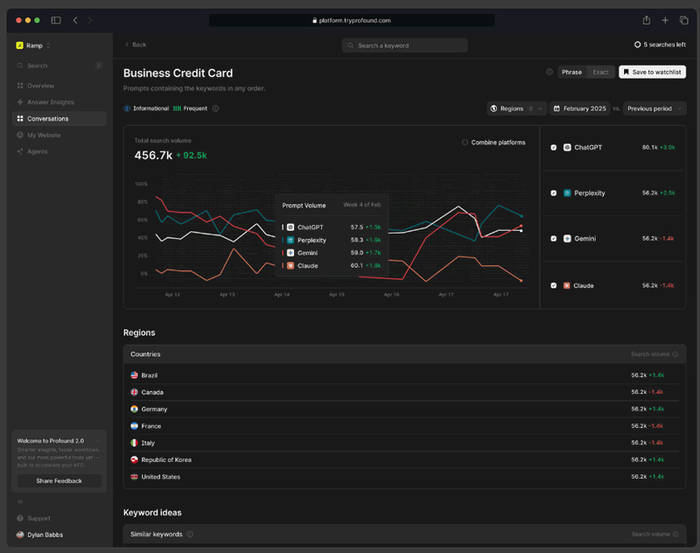Enable the Combine platforms toggle

coord(465,142)
